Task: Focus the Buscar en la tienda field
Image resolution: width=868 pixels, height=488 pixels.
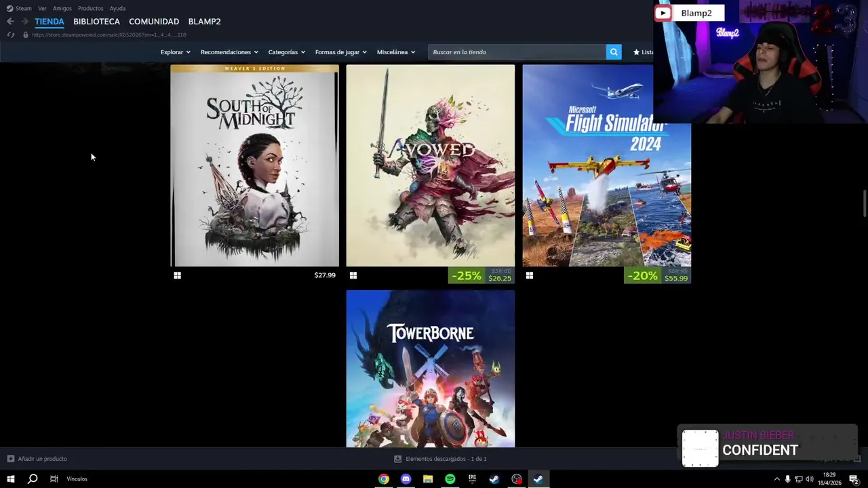Action: 517,52
